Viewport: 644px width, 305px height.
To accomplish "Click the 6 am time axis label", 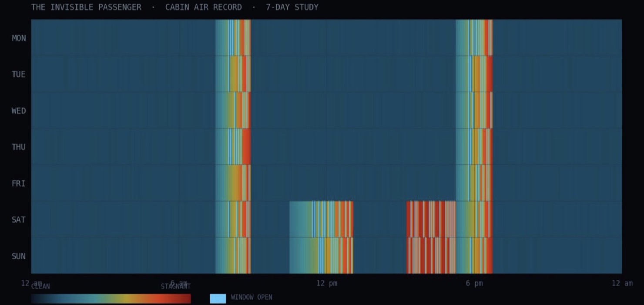I will tap(179, 283).
